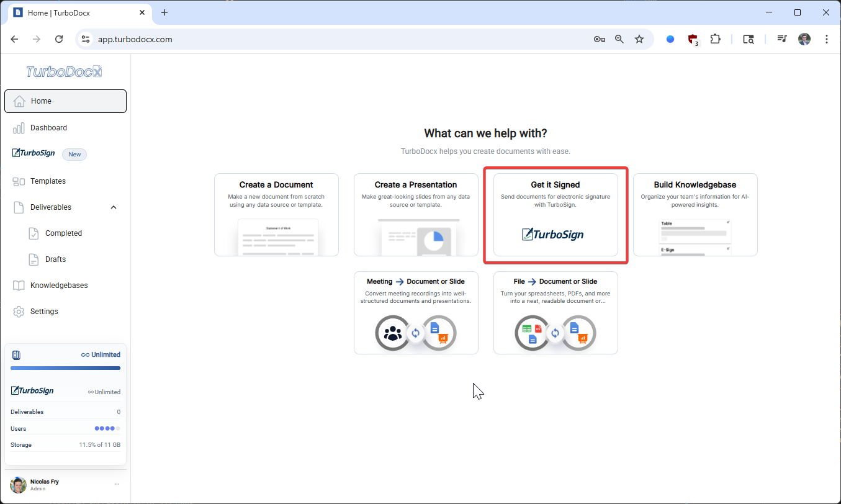841x504 pixels.
Task: Click the Users seat dots indicator
Action: click(x=107, y=428)
